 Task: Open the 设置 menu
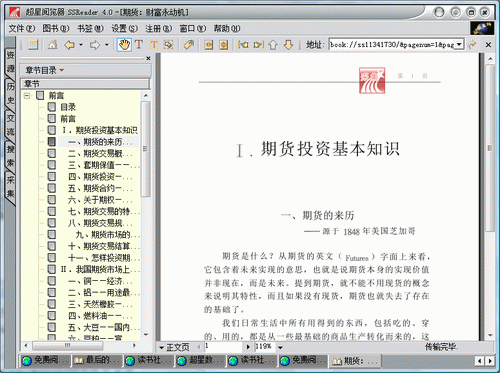click(x=124, y=29)
